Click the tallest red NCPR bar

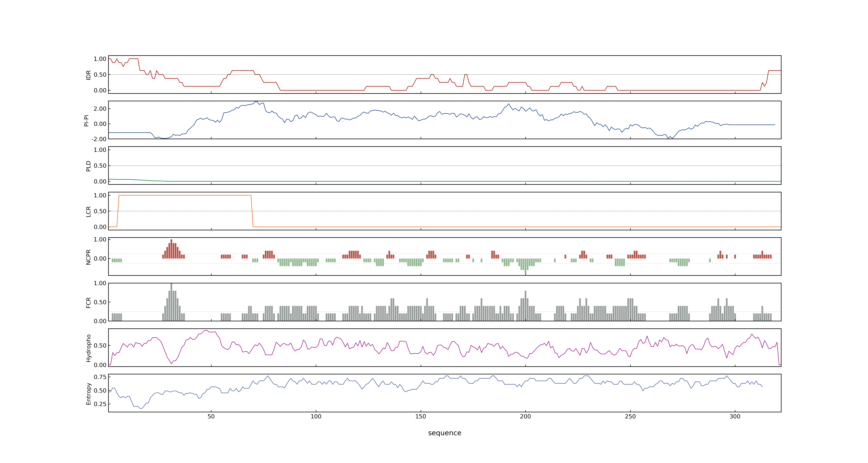pyautogui.click(x=171, y=249)
